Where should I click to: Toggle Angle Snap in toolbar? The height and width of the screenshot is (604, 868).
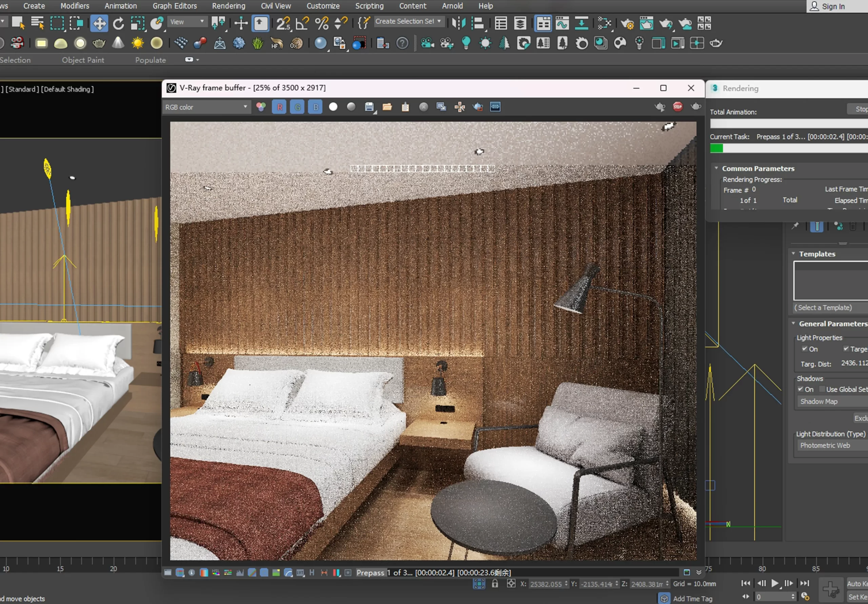pyautogui.click(x=302, y=23)
